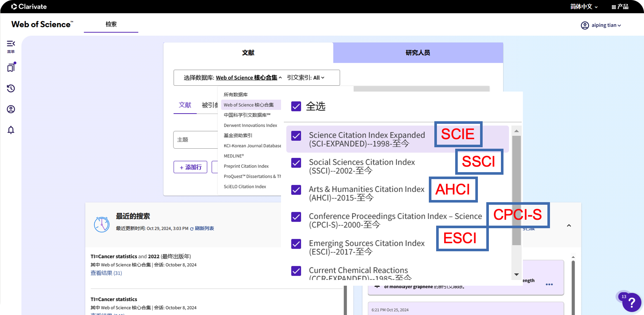Viewport: 644px width, 315px height.
Task: Open the products grid icon
Action: (x=614, y=7)
